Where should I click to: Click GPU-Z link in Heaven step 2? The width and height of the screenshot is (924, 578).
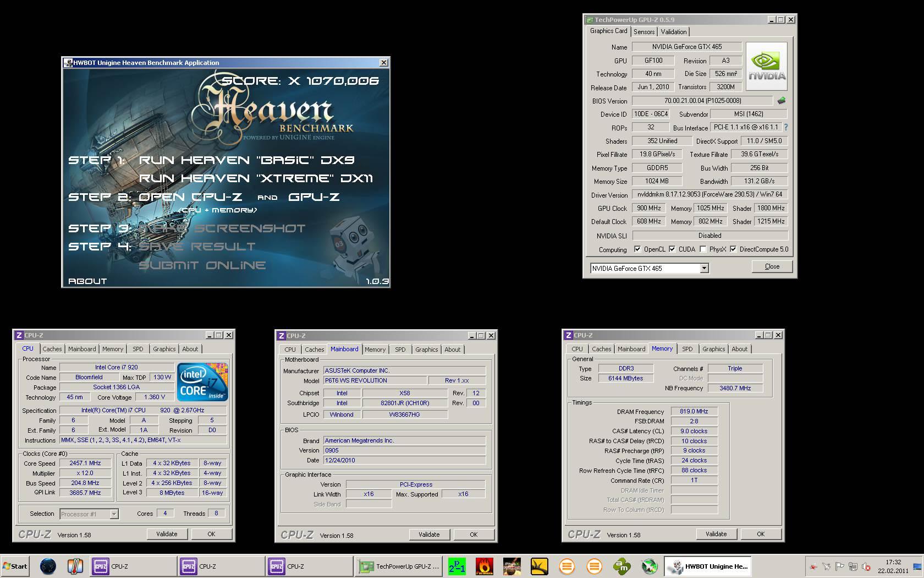pos(313,197)
